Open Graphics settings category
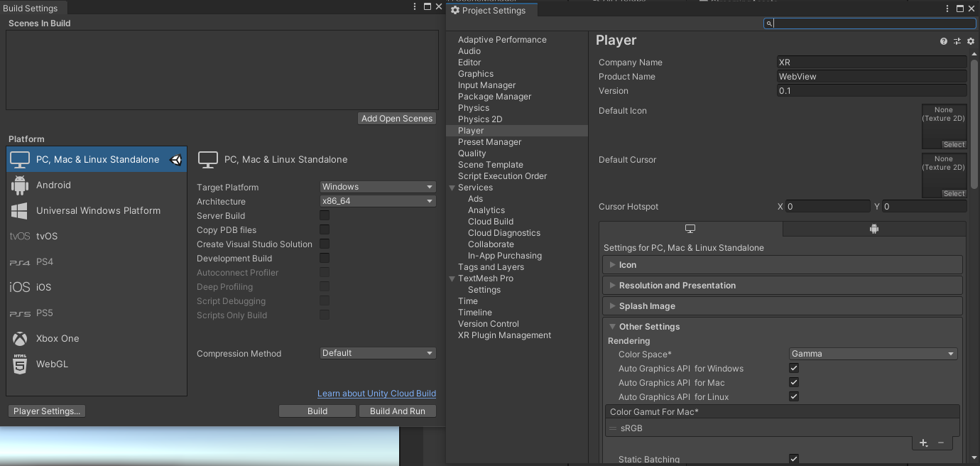Image resolution: width=980 pixels, height=466 pixels. click(x=476, y=74)
